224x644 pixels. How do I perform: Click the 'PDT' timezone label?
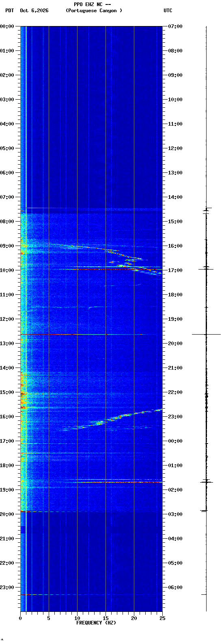pos(9,11)
